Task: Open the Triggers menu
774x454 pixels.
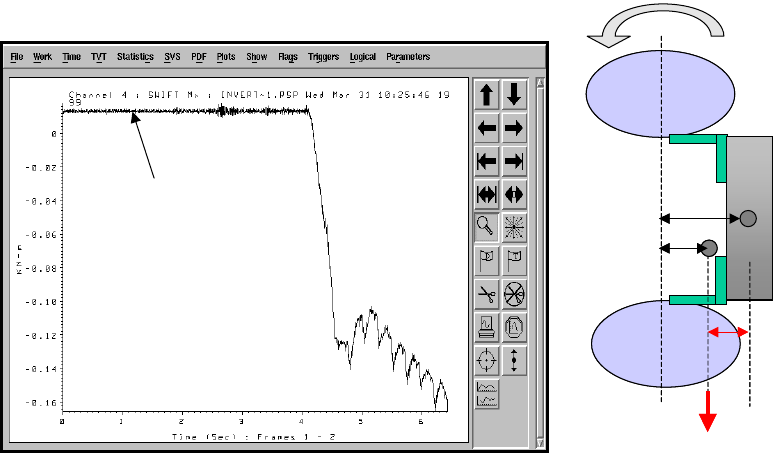Action: (x=323, y=57)
